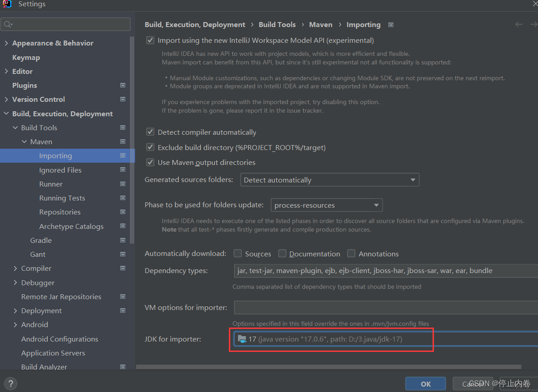This screenshot has height=392, width=538.
Task: Click the settings search input field
Action: [x=65, y=24]
